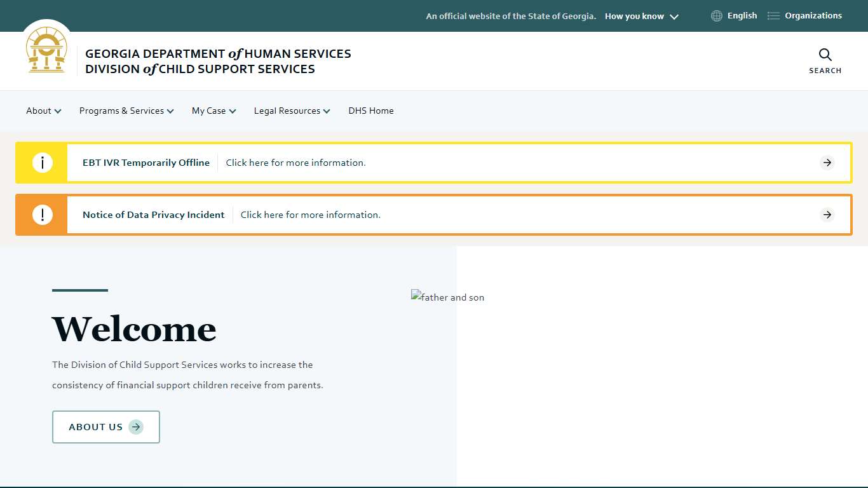Open the Programs & Services dropdown
Image resolution: width=868 pixels, height=488 pixels.
(126, 111)
